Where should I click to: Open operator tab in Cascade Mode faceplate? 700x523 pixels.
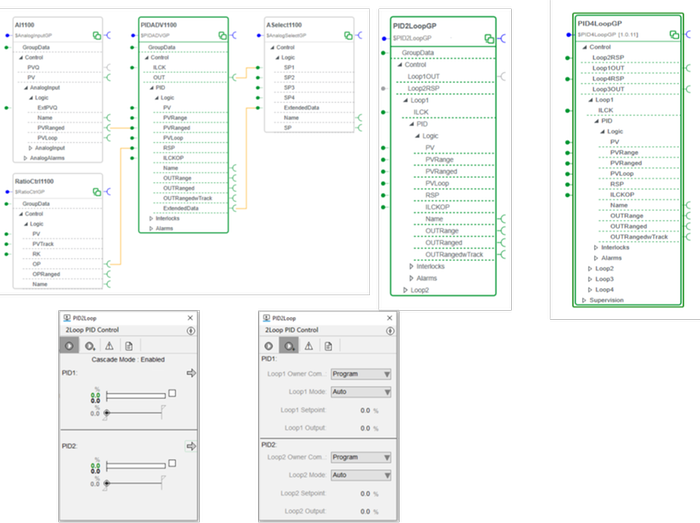(x=69, y=346)
